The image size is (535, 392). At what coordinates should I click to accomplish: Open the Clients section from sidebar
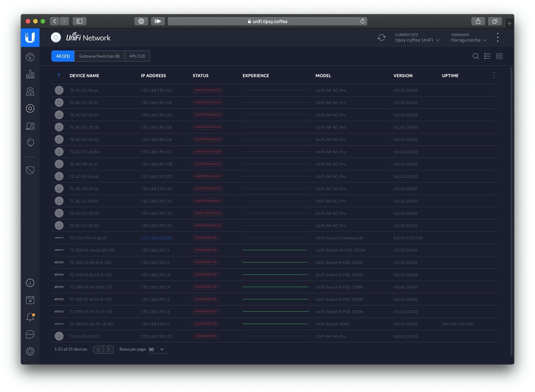click(30, 126)
